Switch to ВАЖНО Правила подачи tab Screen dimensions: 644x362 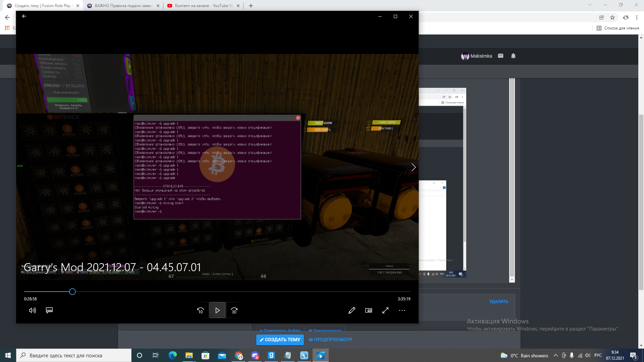[123, 6]
